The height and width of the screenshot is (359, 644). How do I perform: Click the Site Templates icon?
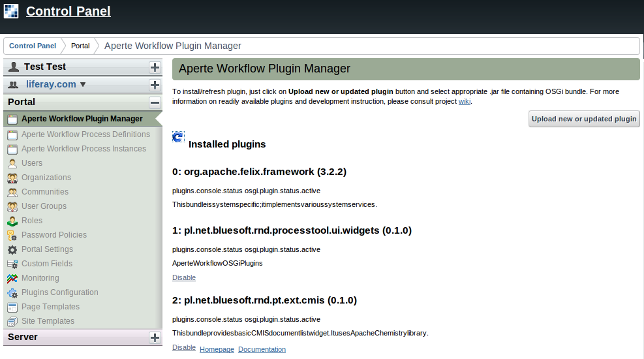point(12,322)
